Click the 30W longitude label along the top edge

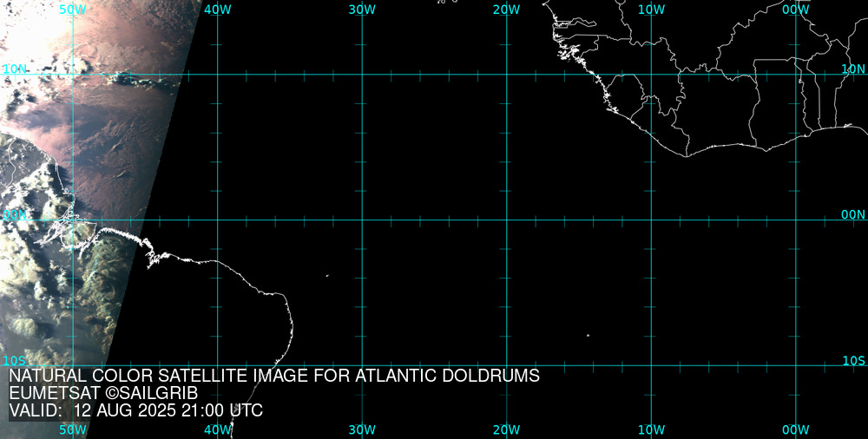[363, 10]
